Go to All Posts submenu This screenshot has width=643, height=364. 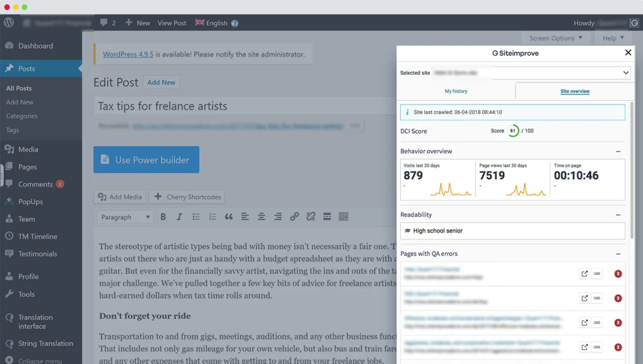coord(19,88)
